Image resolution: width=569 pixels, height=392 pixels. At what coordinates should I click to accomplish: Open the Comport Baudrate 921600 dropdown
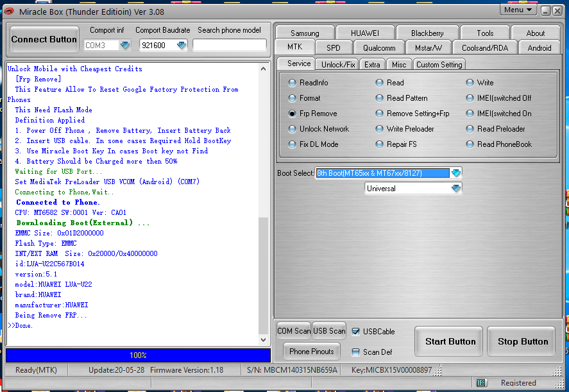pyautogui.click(x=182, y=46)
